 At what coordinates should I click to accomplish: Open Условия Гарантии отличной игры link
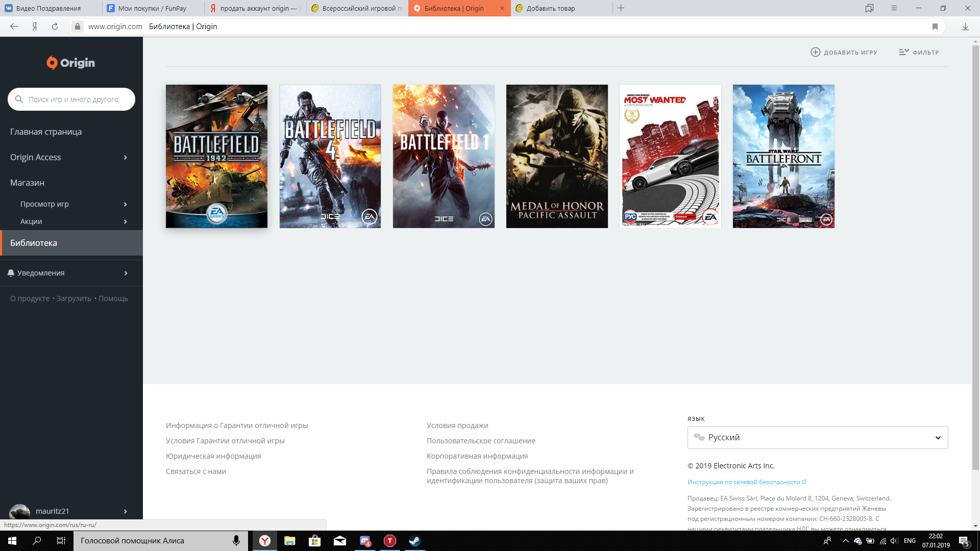pyautogui.click(x=225, y=441)
